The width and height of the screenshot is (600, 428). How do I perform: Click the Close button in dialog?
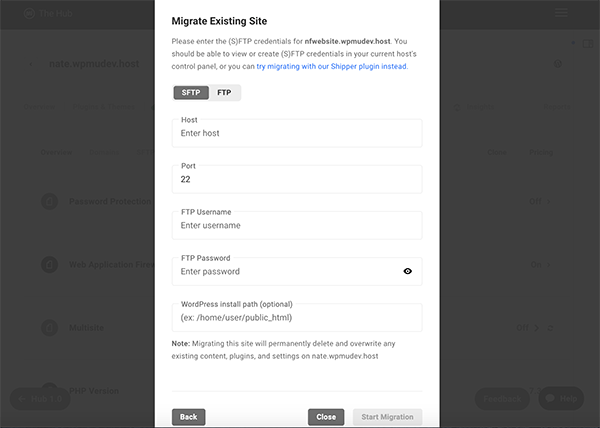326,417
